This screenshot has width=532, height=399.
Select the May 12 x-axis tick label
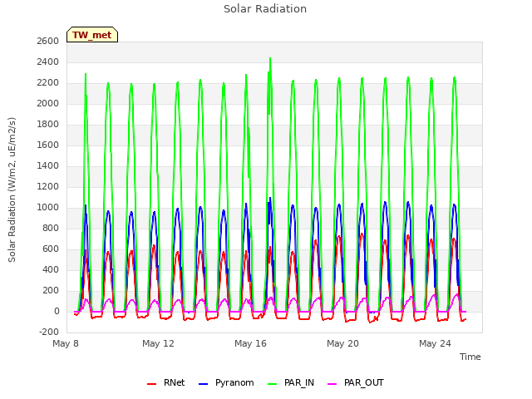coord(158,343)
